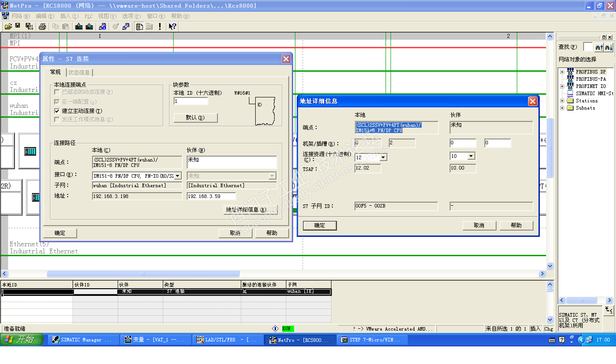Click the network view vertical scrollbar thumb

pyautogui.click(x=550, y=148)
